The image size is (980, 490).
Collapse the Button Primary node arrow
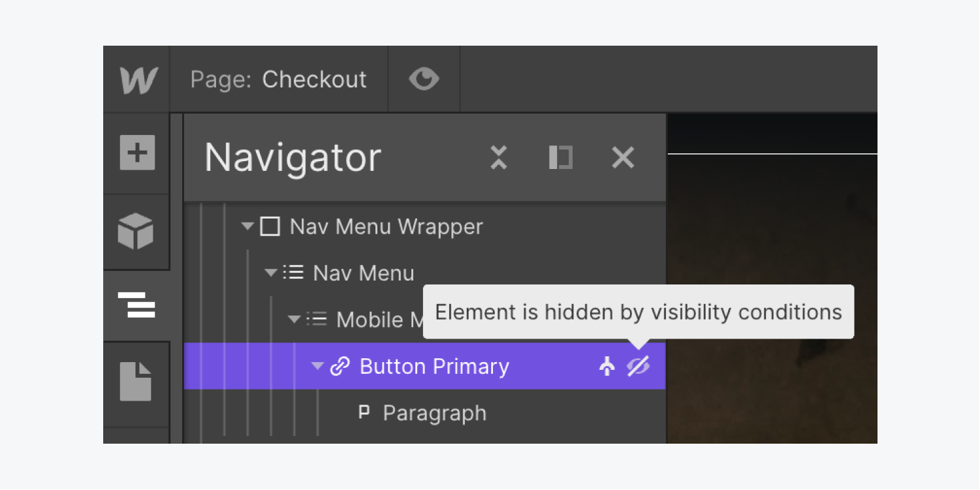click(317, 367)
